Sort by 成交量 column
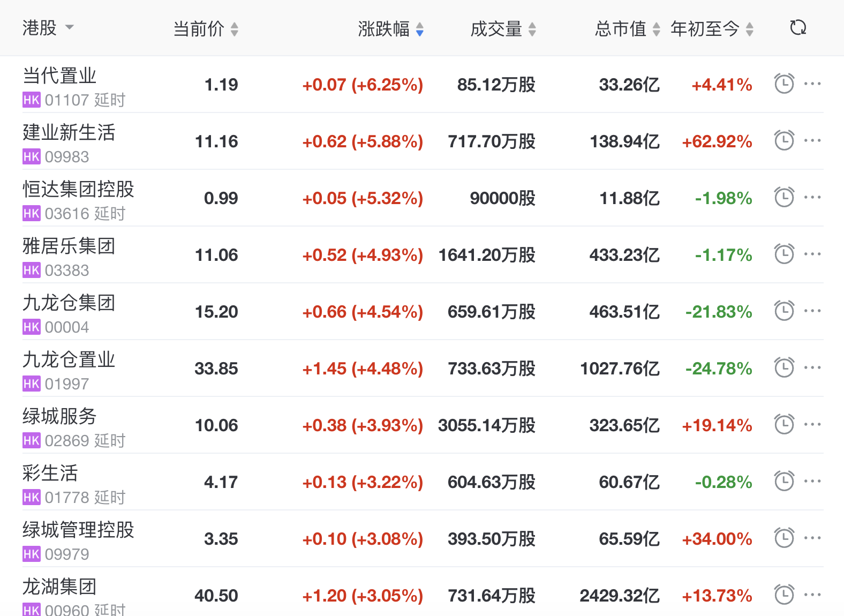Screen dimensions: 844x616 point(503,29)
